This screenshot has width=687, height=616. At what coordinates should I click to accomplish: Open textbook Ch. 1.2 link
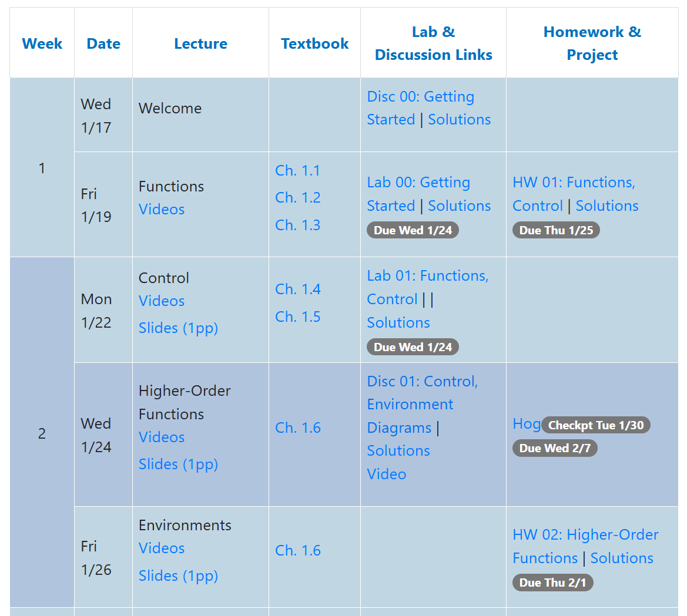pyautogui.click(x=297, y=197)
